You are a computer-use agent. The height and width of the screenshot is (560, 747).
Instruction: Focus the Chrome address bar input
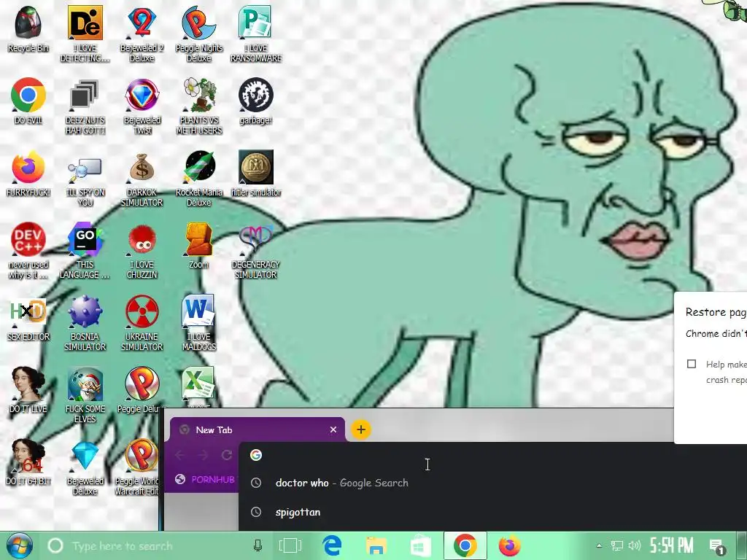[493, 455]
